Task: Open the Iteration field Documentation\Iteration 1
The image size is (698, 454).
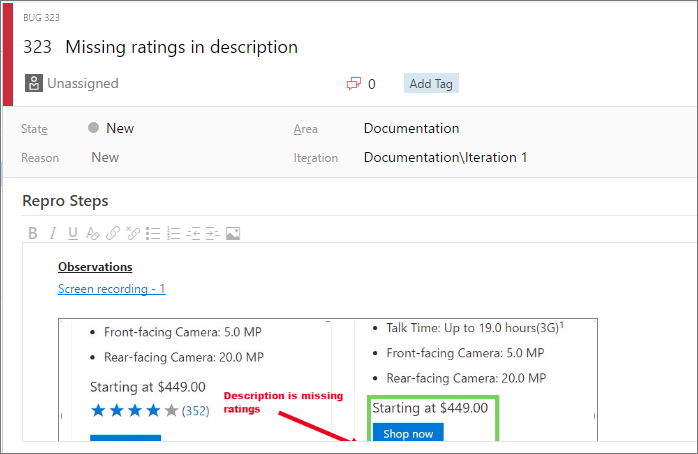Action: 445,157
